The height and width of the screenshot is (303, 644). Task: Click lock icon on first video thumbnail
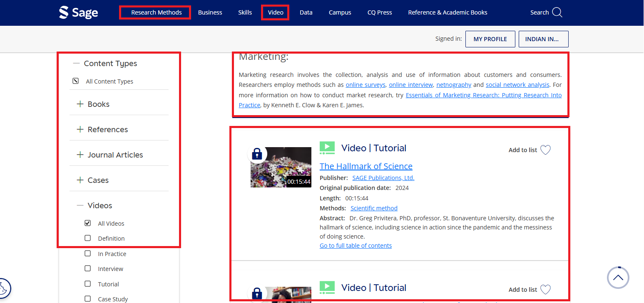click(x=257, y=154)
